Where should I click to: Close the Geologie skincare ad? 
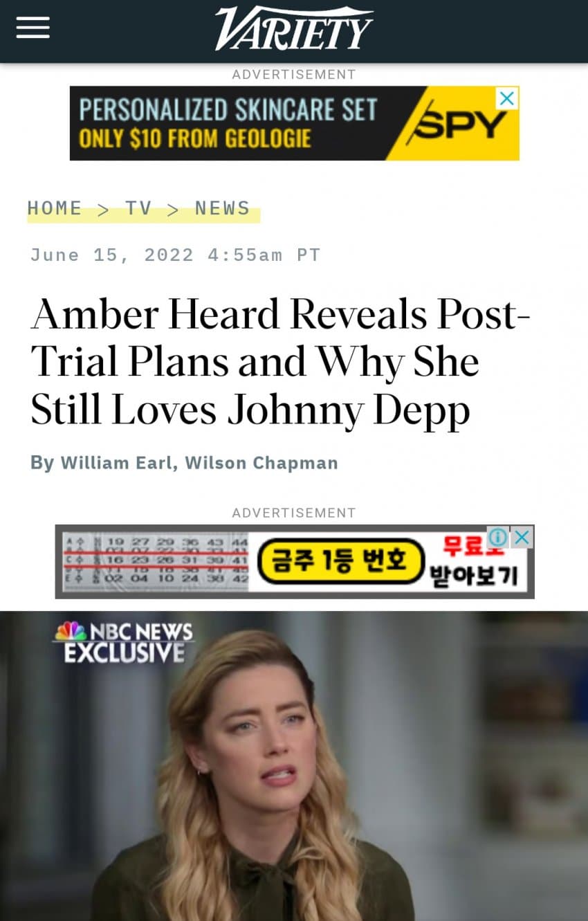[507, 98]
